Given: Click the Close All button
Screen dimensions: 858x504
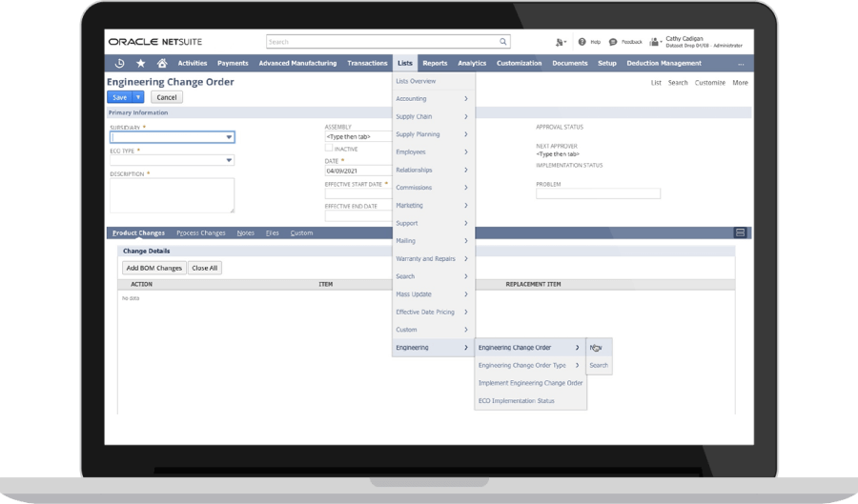Looking at the screenshot, I should [205, 268].
